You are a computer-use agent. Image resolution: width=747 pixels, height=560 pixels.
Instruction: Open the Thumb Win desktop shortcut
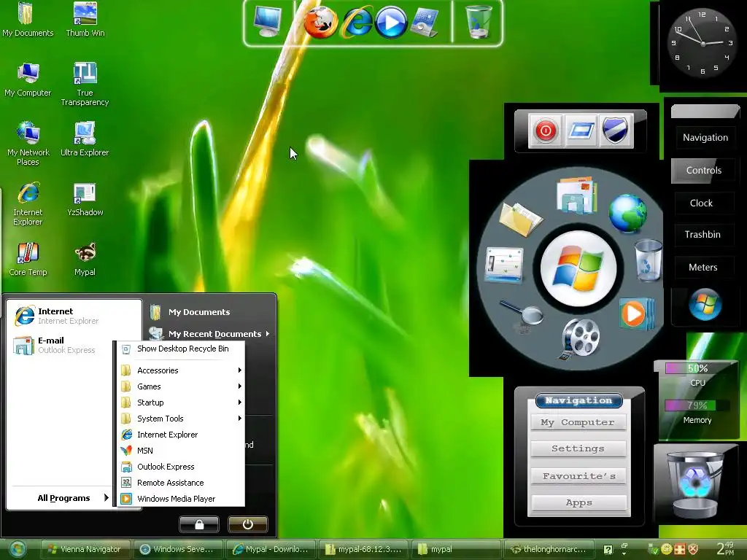click(x=85, y=20)
